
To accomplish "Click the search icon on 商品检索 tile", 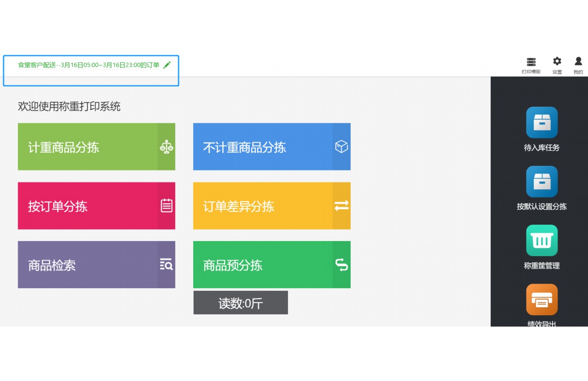I will coord(166,264).
